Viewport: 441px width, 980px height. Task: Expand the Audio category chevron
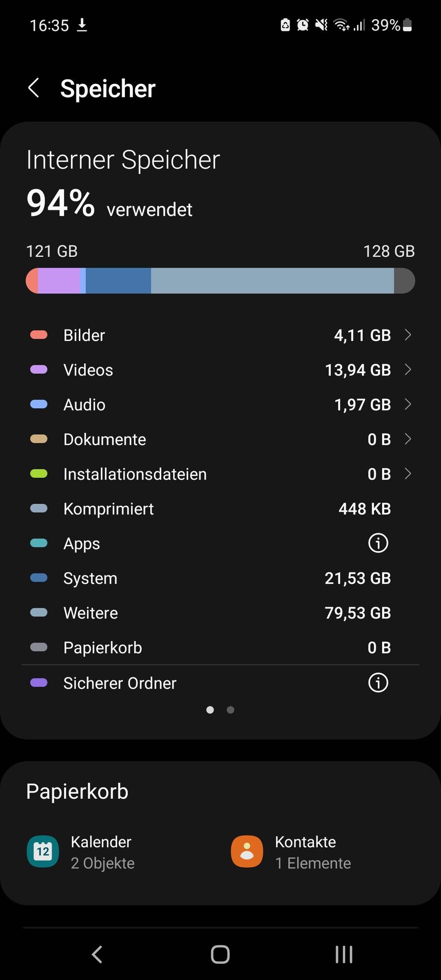tap(408, 404)
